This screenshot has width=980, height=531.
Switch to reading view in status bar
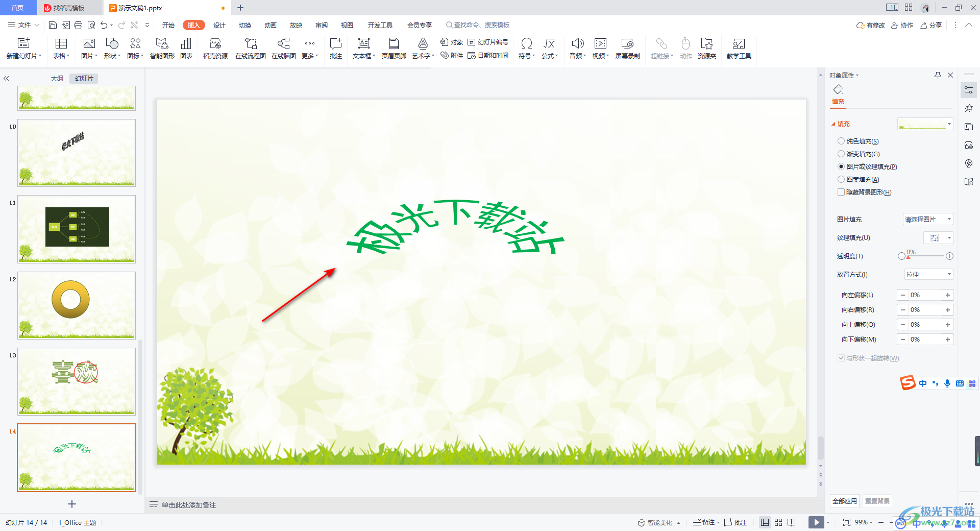click(792, 522)
